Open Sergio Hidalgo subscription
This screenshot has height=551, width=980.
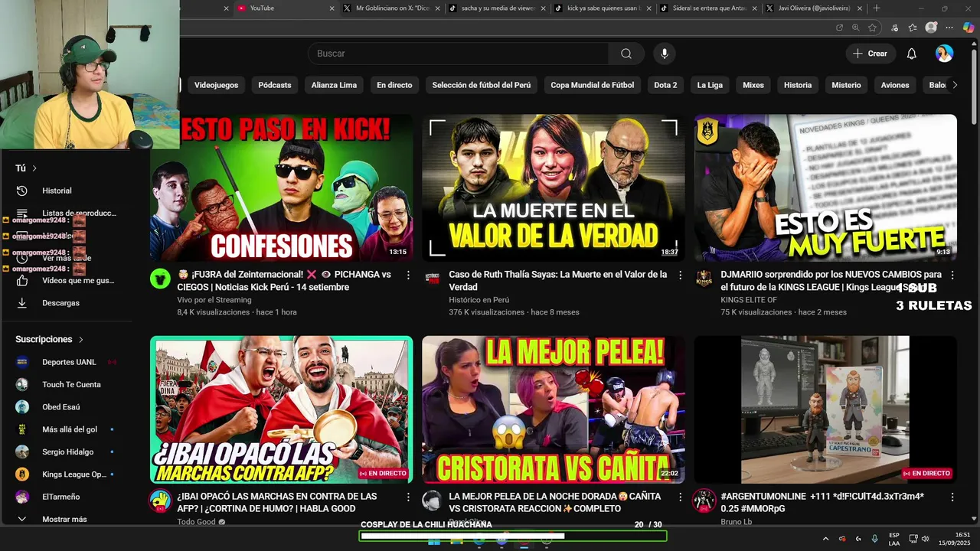pos(67,452)
